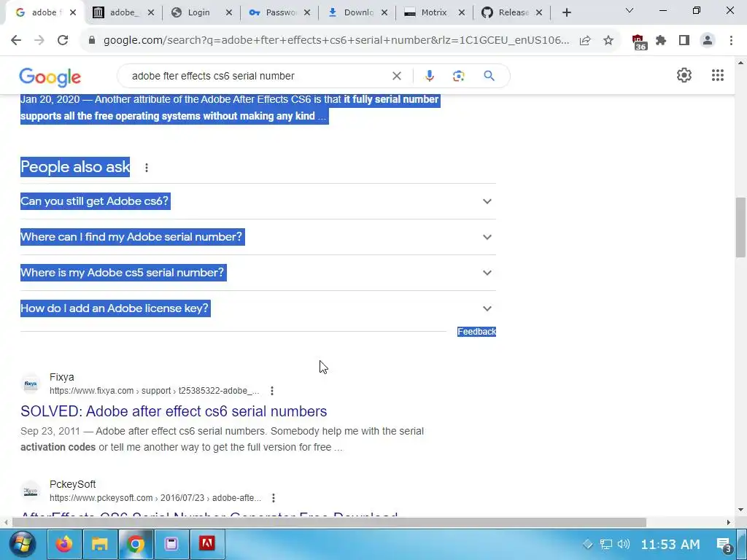Start search by voice microphone
747x560 pixels.
point(429,76)
